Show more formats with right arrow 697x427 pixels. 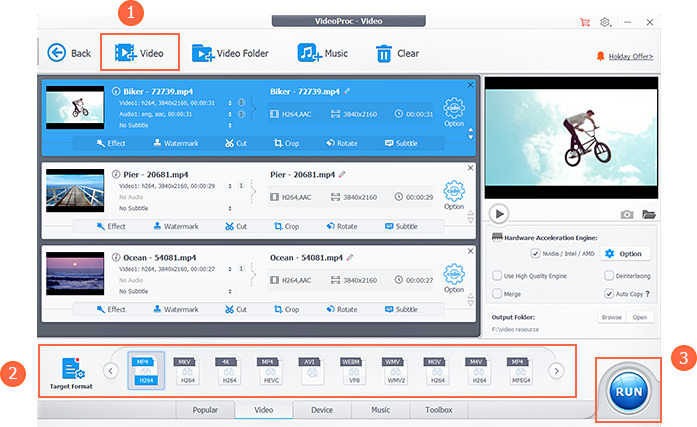point(556,371)
